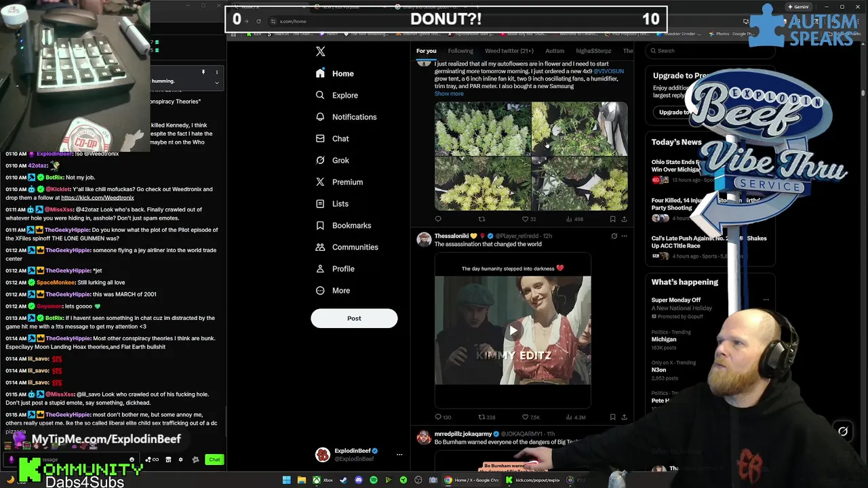868x488 pixels.
Task: Open Explore in the X sidebar
Action: (337, 95)
